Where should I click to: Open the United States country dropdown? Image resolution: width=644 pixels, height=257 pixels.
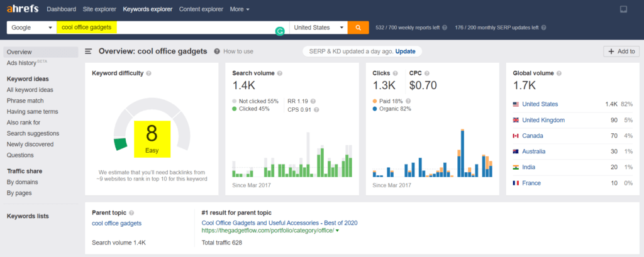tap(318, 28)
